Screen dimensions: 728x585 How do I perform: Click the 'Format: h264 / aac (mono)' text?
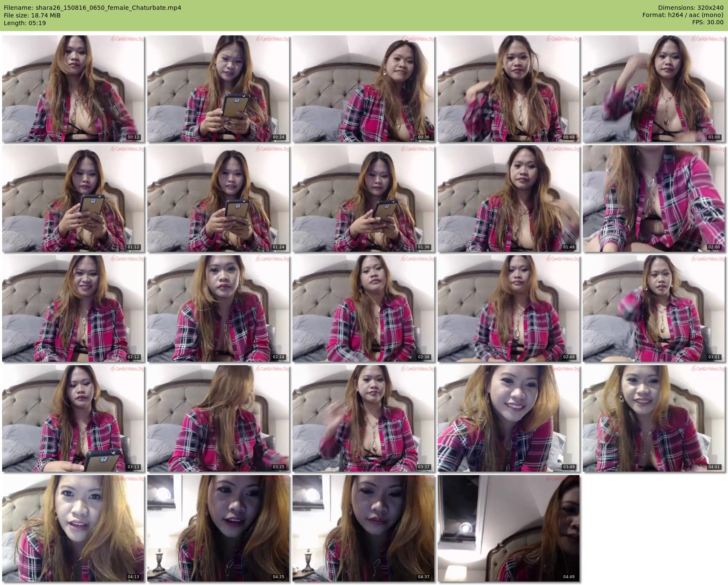(683, 15)
